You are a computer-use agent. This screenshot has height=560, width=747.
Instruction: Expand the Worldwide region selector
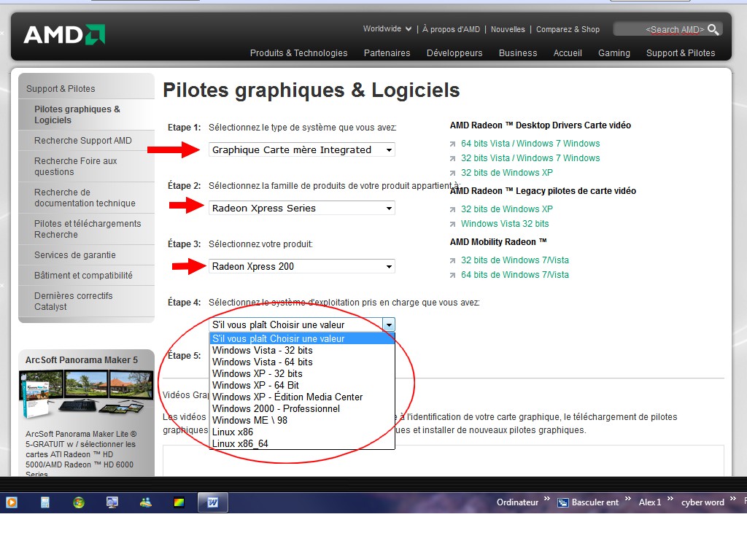387,29
